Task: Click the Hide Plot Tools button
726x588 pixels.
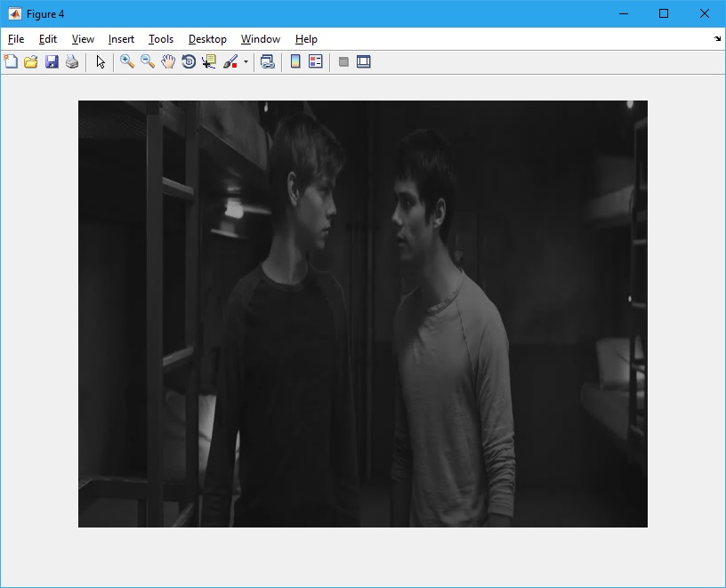Action: coord(343,61)
